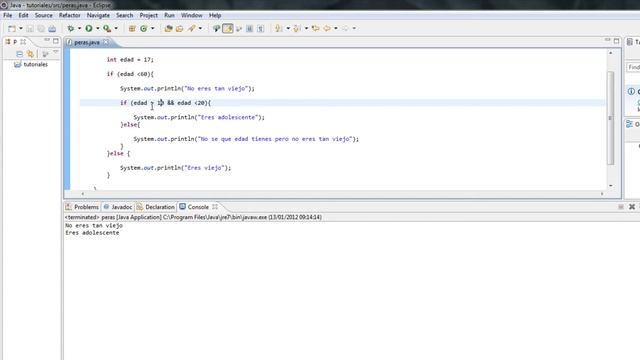Image resolution: width=640 pixels, height=360 pixels.
Task: Click the Run External Tools icon
Action: pyautogui.click(x=107, y=29)
